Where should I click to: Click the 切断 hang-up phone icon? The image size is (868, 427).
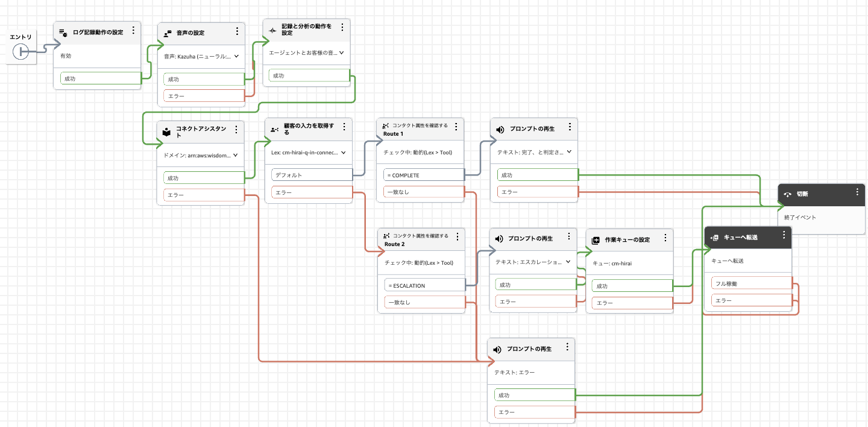(x=787, y=195)
